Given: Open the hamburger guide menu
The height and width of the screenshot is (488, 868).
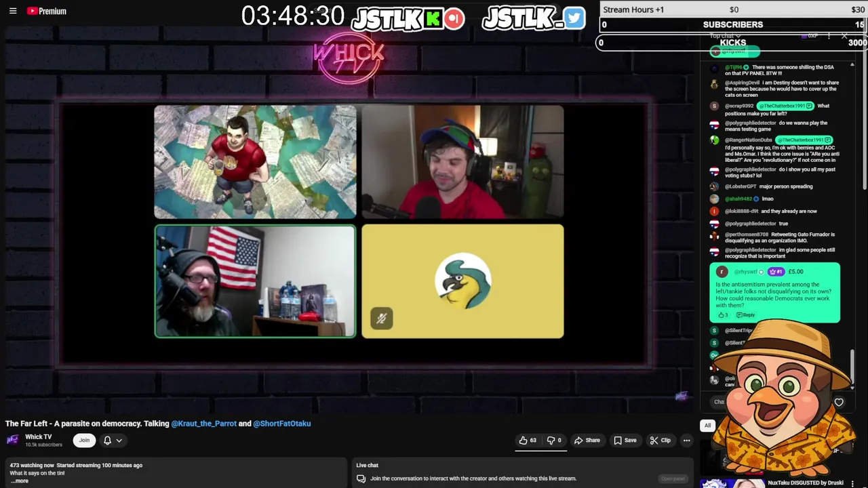Looking at the screenshot, I should point(13,11).
